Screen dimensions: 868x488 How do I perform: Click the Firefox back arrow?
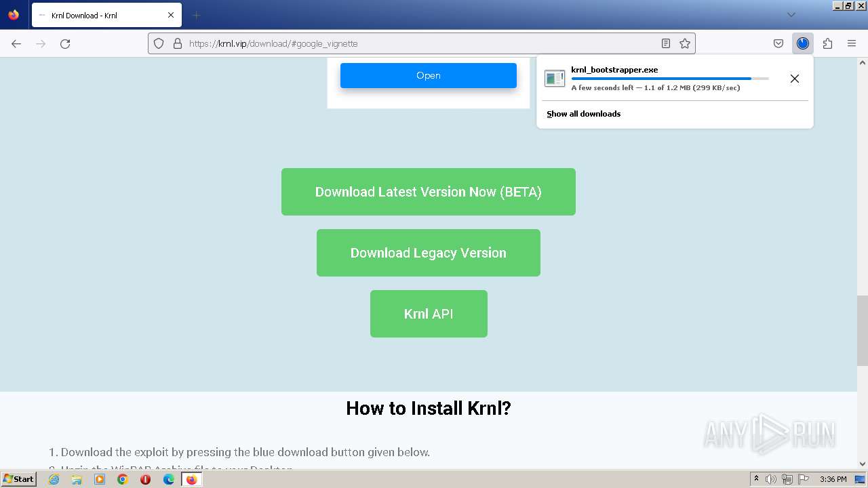pyautogui.click(x=16, y=43)
